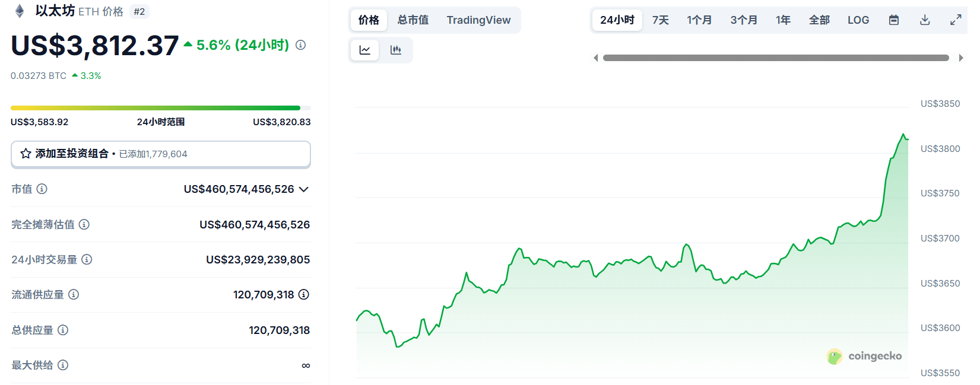The height and width of the screenshot is (385, 980).
Task: Select the 3个月 time range
Action: pyautogui.click(x=744, y=20)
